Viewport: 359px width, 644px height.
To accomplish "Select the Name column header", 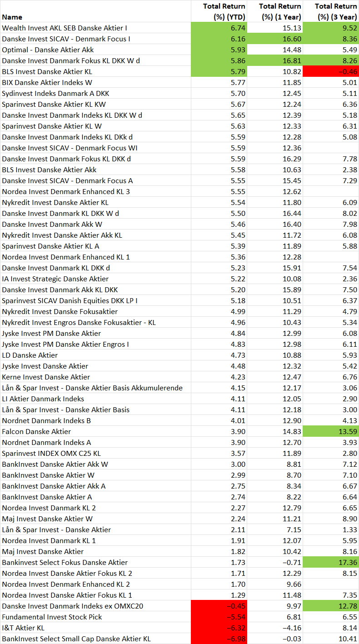I will click(x=96, y=11).
